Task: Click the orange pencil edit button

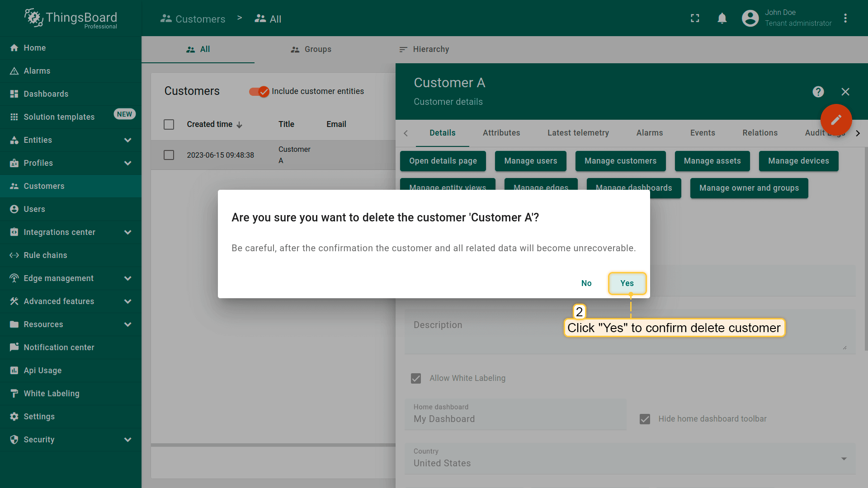Action: click(x=836, y=120)
